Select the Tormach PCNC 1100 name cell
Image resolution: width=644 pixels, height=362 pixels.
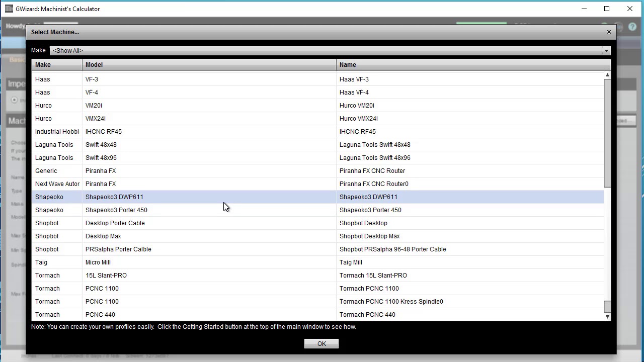point(470,289)
